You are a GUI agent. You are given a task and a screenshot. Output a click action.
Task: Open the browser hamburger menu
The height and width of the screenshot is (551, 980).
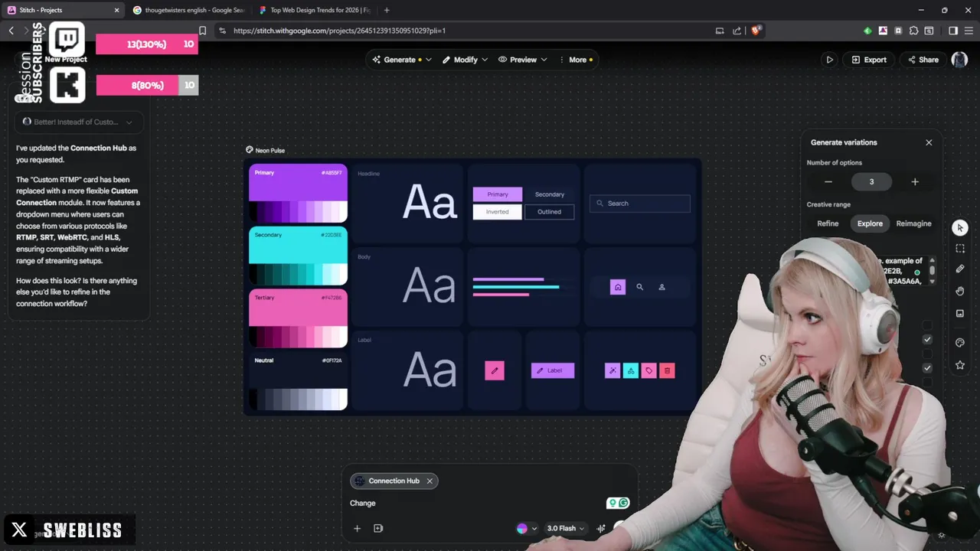(x=969, y=31)
